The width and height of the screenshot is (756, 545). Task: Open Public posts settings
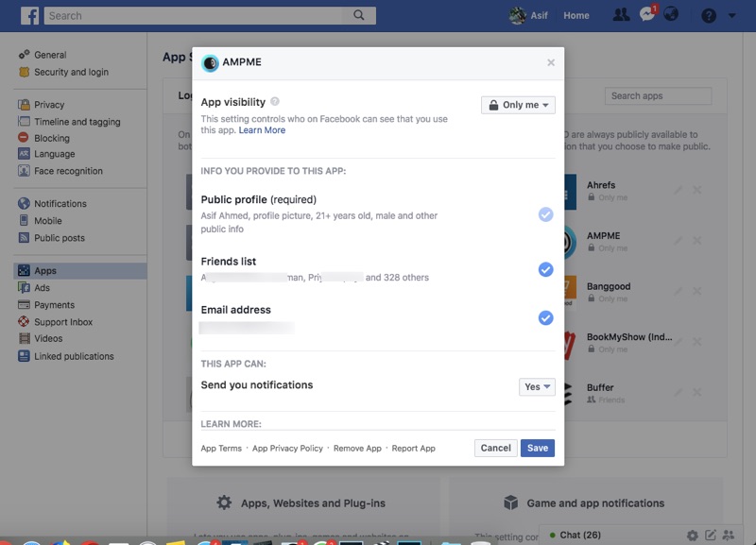(60, 238)
